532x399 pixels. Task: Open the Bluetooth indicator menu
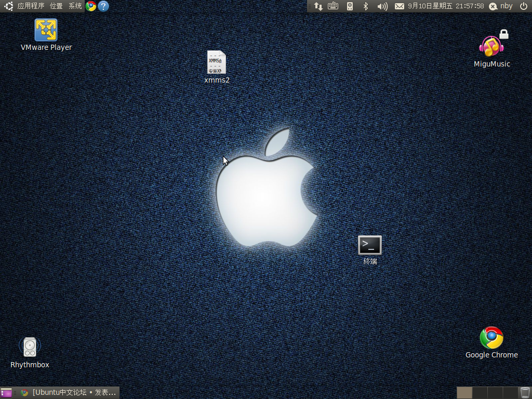365,6
